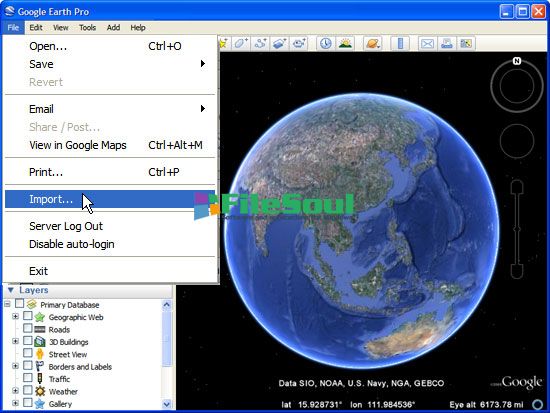
Task: Click the Traffic light layer icon
Action: pyautogui.click(x=40, y=379)
